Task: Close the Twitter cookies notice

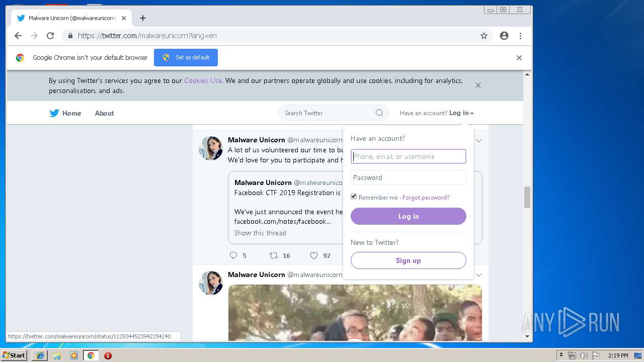Action: coord(478,85)
